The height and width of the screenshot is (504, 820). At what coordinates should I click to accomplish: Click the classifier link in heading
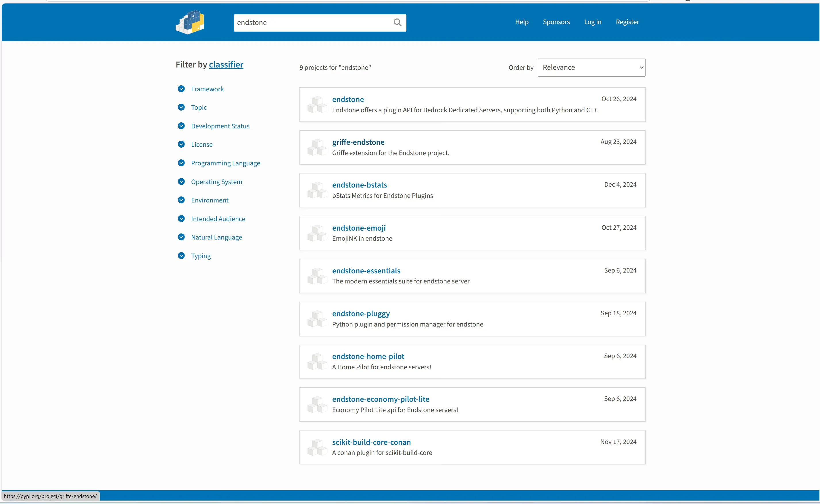226,65
